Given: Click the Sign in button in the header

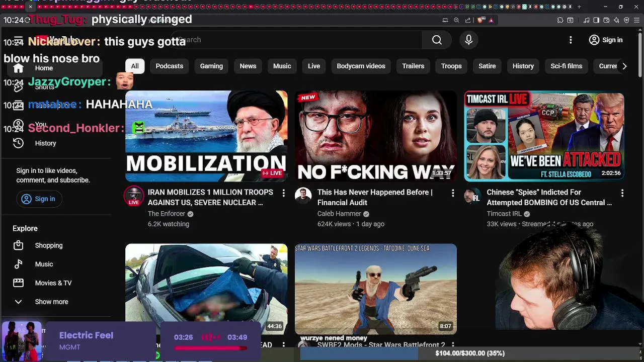Looking at the screenshot, I should [606, 40].
